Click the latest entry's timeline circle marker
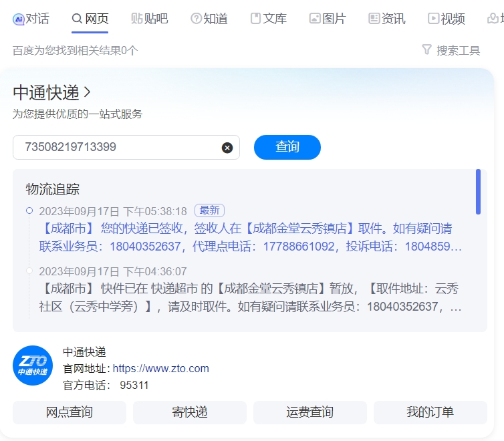The width and height of the screenshot is (504, 441). (29, 210)
